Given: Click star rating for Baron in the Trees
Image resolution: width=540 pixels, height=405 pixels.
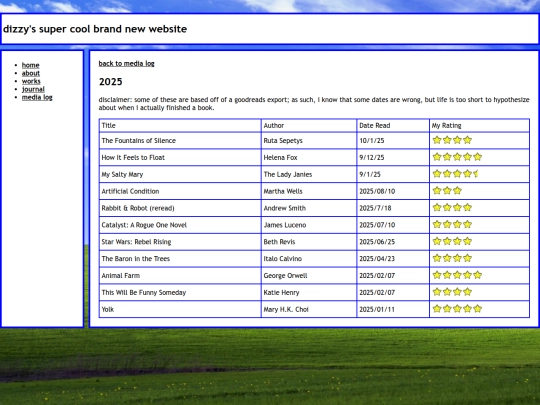Looking at the screenshot, I should point(452,258).
